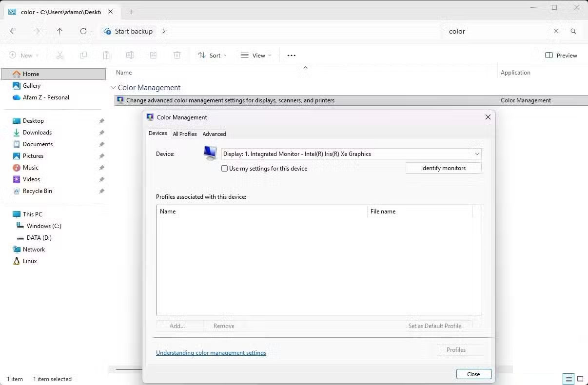Switch to details view icon in status bar
Image resolution: width=588 pixels, height=385 pixels.
point(568,379)
